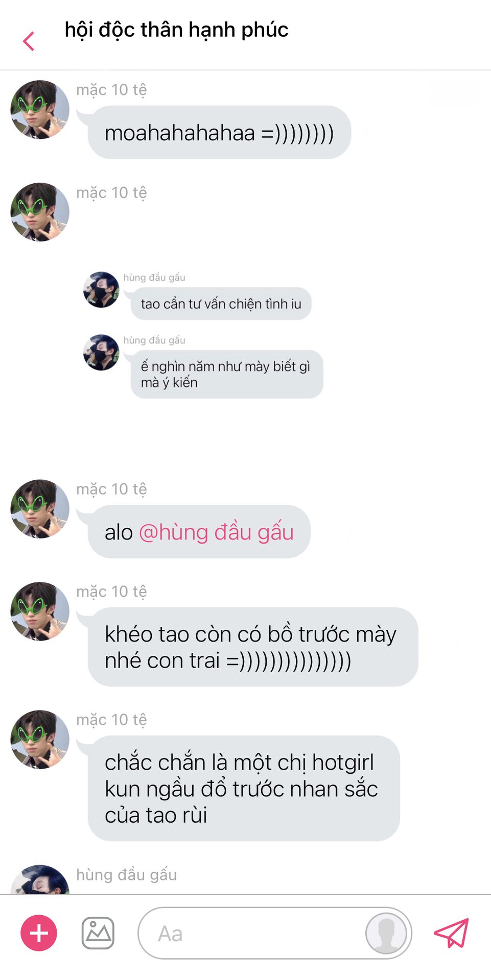This screenshot has height=980, width=491.
Task: Open the pink plus attachment button
Action: [39, 933]
